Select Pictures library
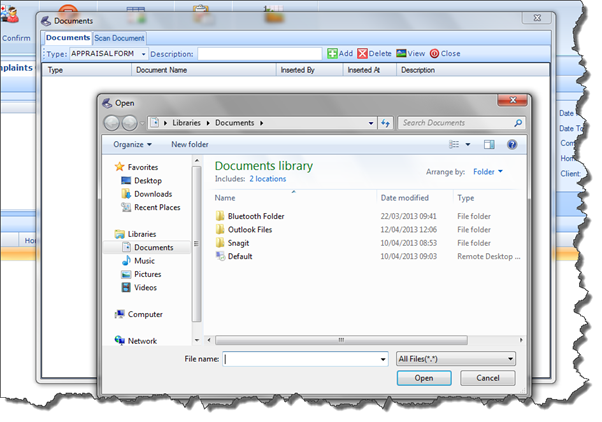The height and width of the screenshot is (422, 602). tap(141, 274)
